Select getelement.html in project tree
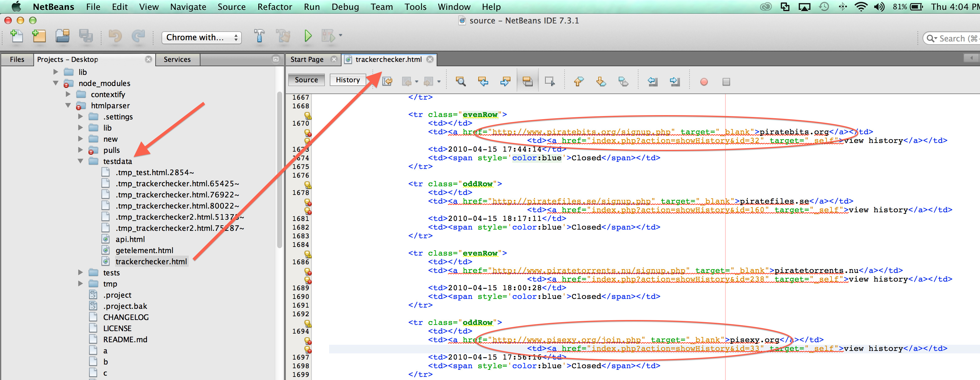The image size is (980, 380). point(144,250)
